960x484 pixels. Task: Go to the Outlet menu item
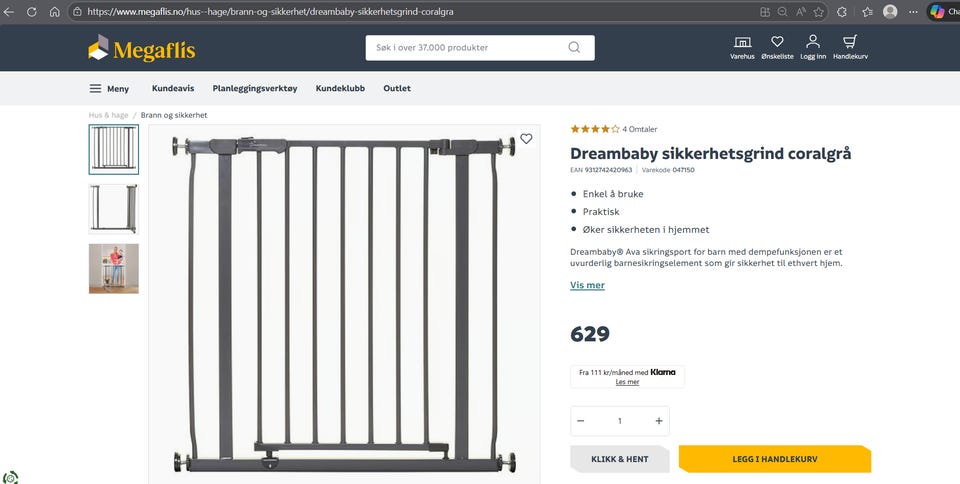click(x=397, y=88)
